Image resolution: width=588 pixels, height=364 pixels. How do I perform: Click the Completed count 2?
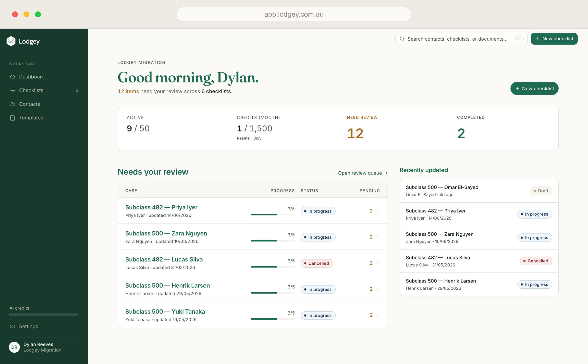click(x=461, y=133)
